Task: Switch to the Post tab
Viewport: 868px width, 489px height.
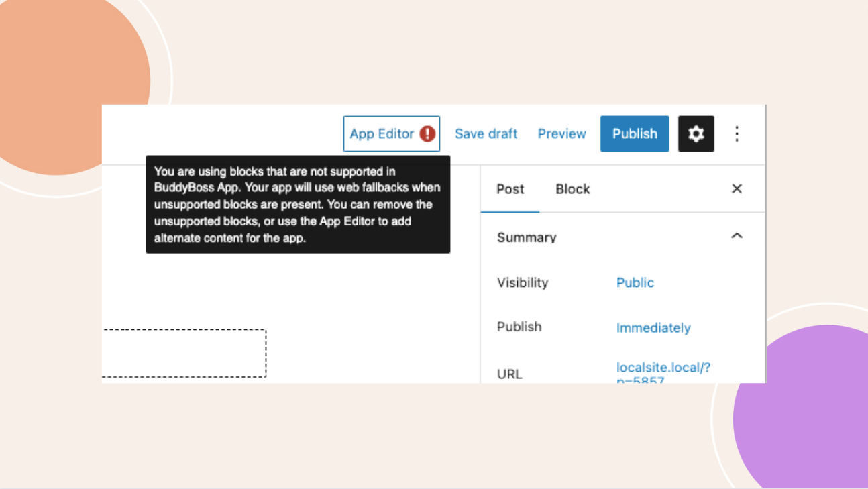Action: pos(510,189)
